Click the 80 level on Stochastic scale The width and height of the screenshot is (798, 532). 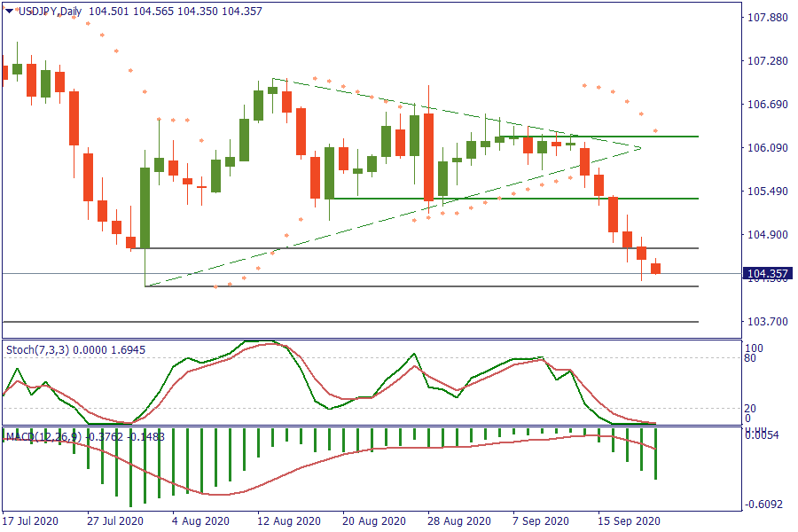(x=750, y=358)
